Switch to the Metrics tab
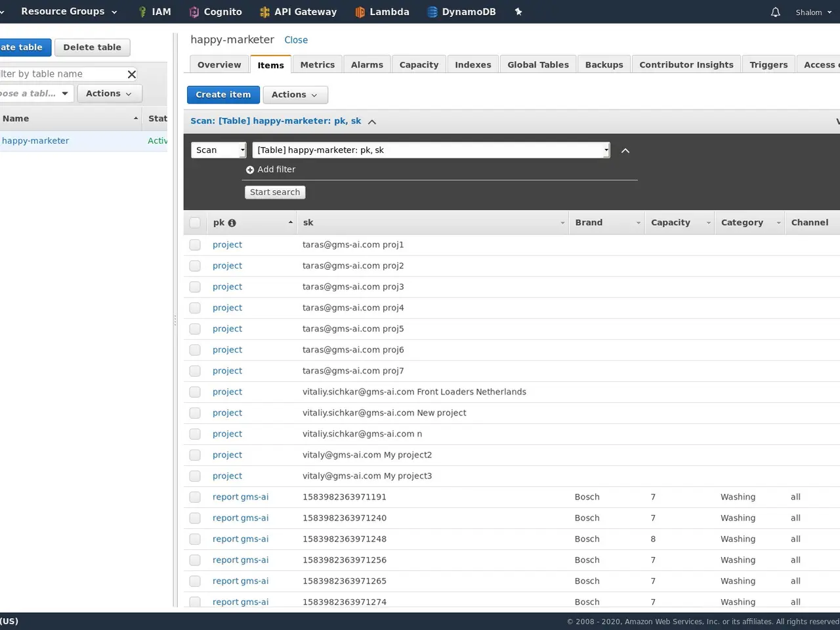 [x=317, y=64]
